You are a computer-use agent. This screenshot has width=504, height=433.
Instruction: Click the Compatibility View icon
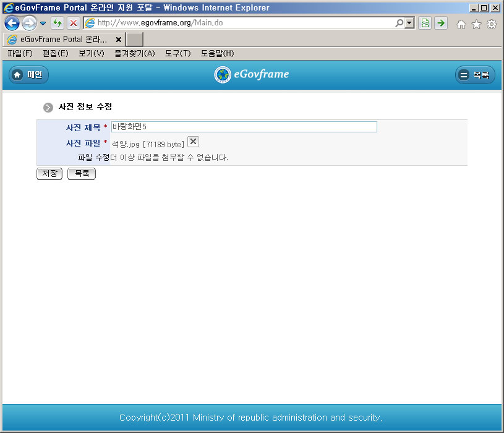coord(425,24)
